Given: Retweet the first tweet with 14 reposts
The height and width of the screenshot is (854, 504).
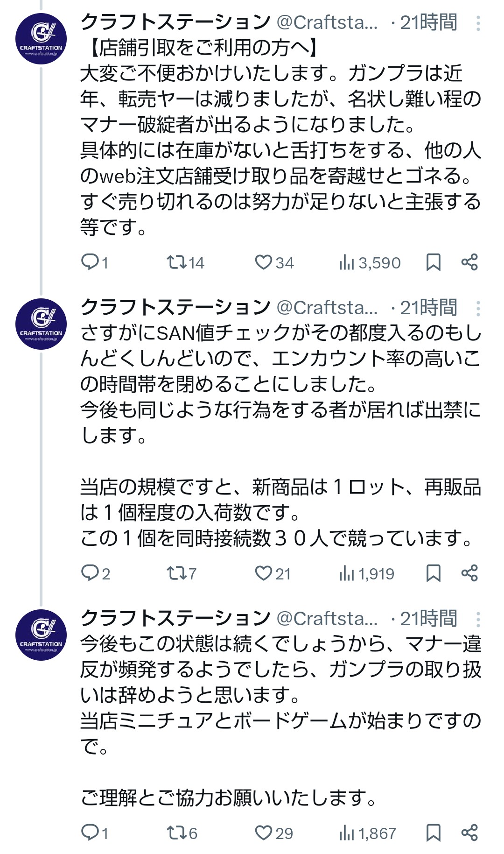Looking at the screenshot, I should point(186,262).
